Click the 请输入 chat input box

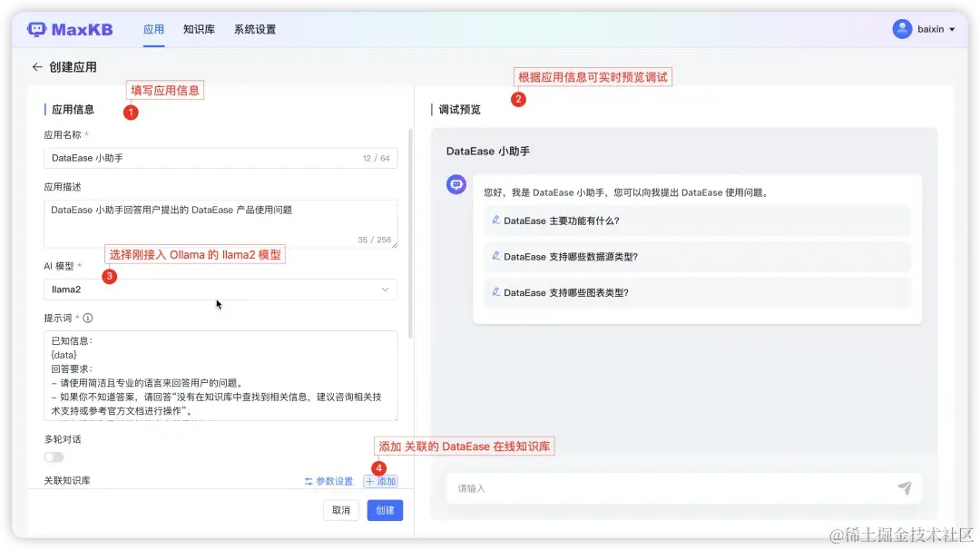684,488
